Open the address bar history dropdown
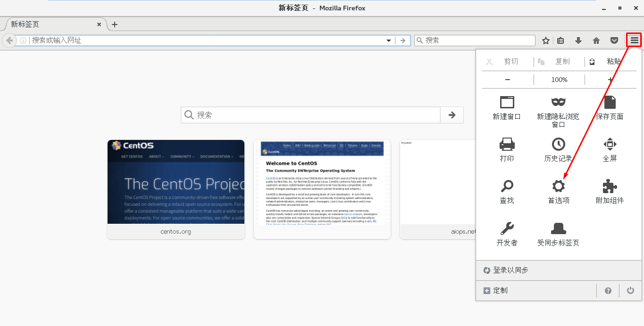Screen dimensions: 644x326 [x=389, y=41]
